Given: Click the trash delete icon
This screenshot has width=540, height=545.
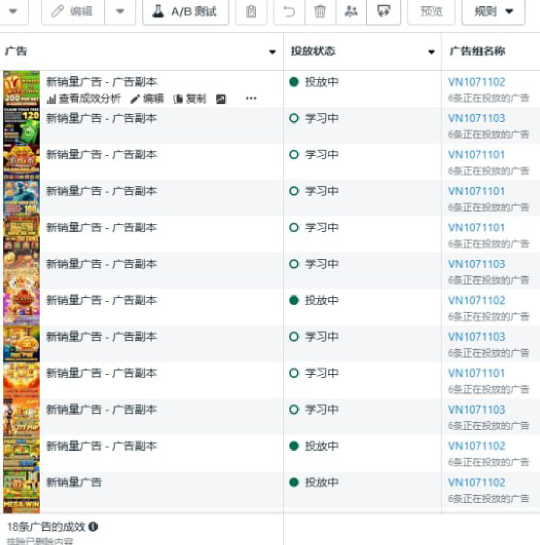Looking at the screenshot, I should 320,12.
